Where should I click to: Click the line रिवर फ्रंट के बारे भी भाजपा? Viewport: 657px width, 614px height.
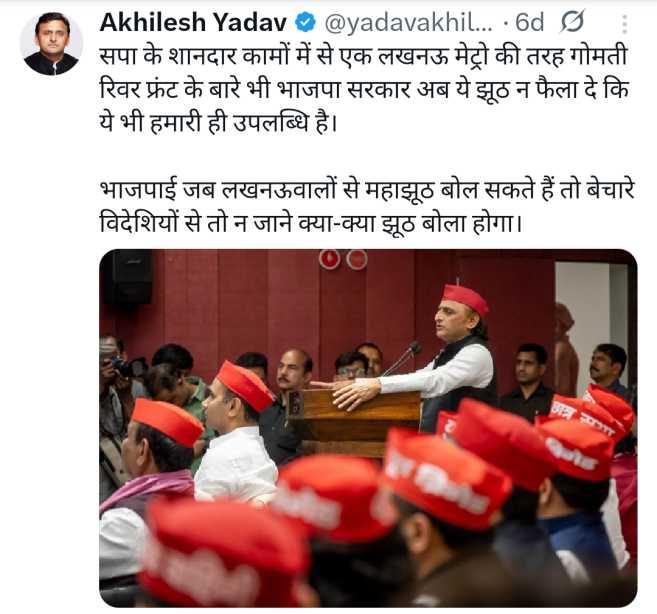tap(365, 90)
